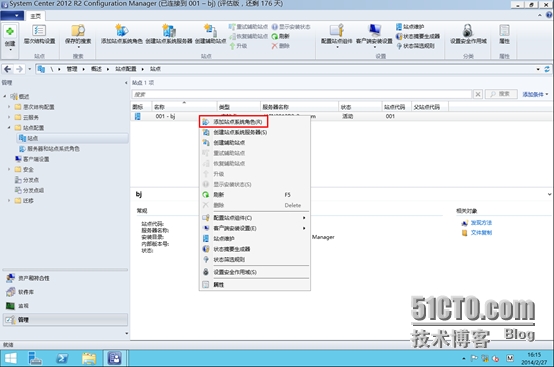This screenshot has width=554, height=367.
Task: Open the Add Criteria (添加条件) dropdown
Action: pos(536,94)
